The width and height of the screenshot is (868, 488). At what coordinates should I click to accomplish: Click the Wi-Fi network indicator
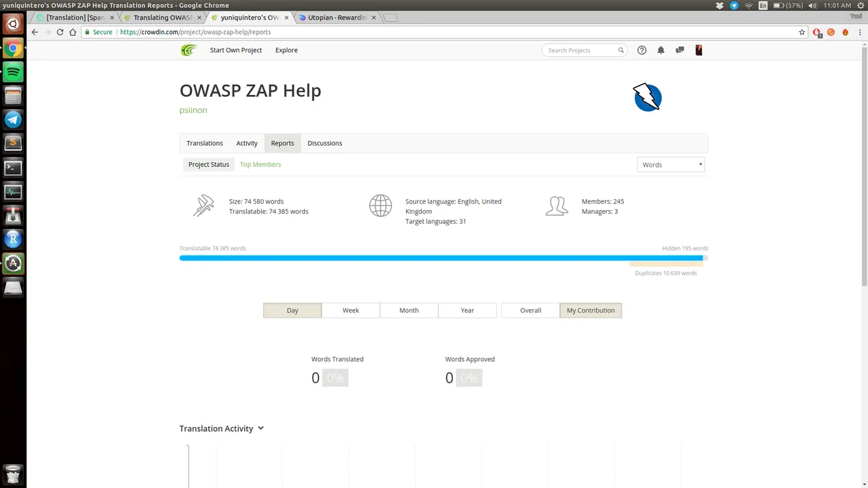[x=749, y=5]
